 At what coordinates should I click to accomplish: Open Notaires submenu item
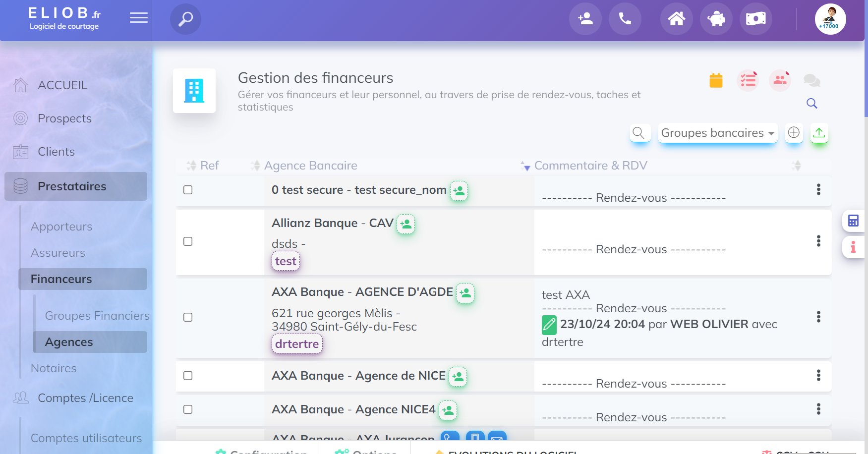(x=54, y=368)
